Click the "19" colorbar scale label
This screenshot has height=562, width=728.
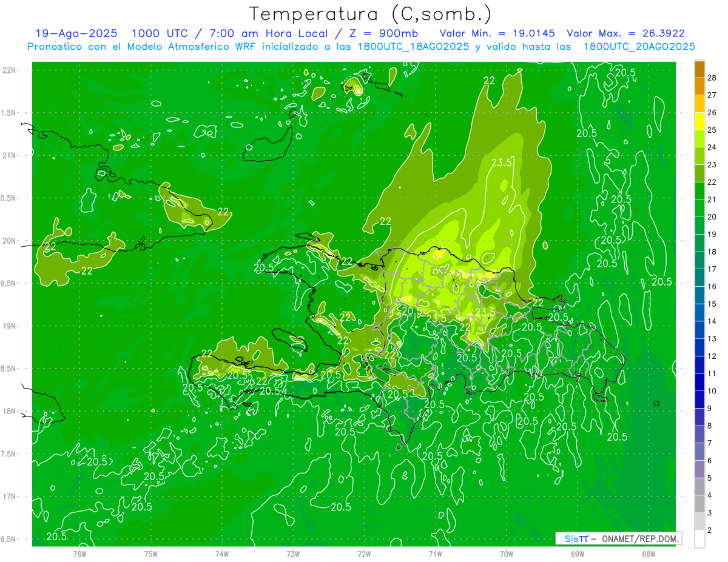click(712, 234)
